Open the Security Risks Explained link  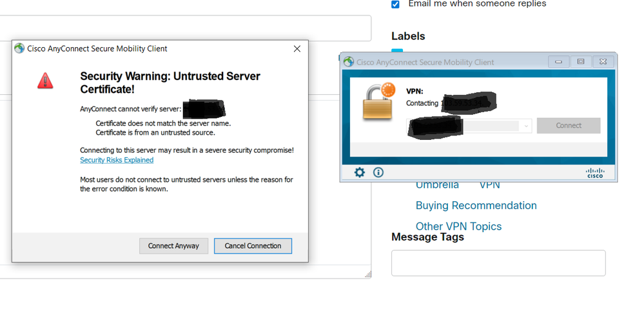point(117,160)
